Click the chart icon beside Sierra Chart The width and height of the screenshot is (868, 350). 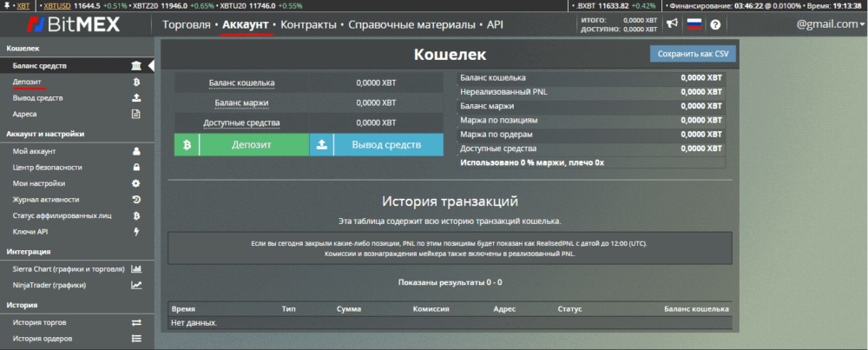135,268
